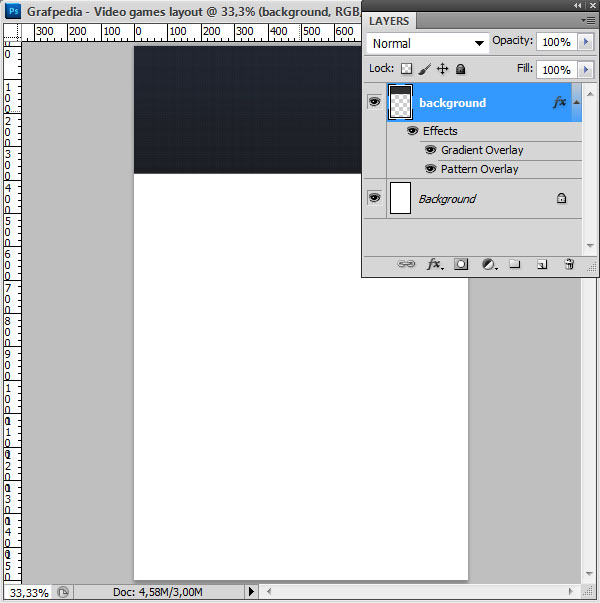The height and width of the screenshot is (603, 600).
Task: Click the status bar preview icon
Action: (63, 592)
